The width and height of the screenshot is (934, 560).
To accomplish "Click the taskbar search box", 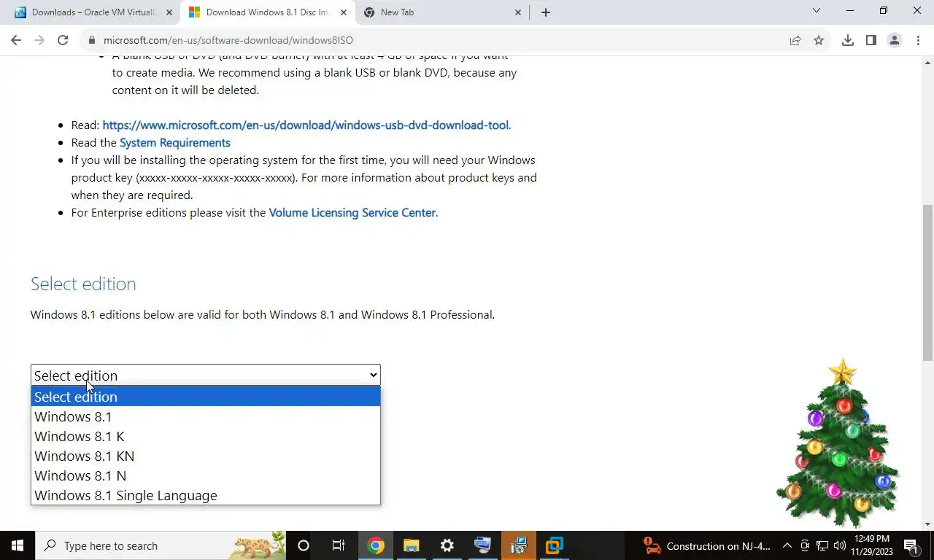I will click(161, 545).
